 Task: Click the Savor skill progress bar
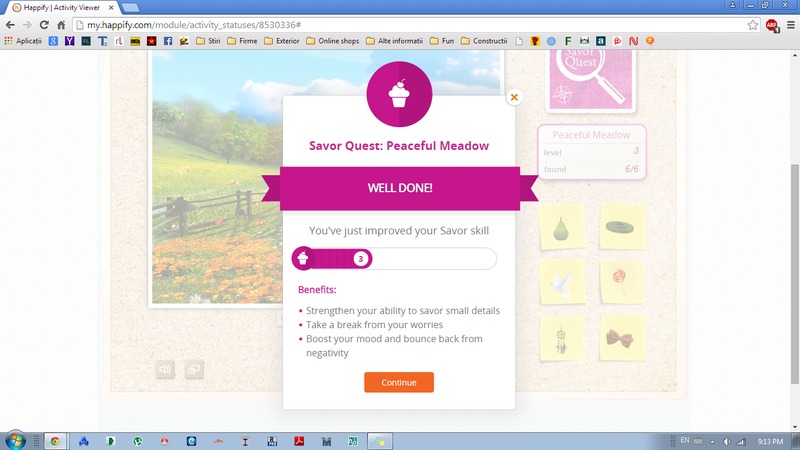pos(394,259)
